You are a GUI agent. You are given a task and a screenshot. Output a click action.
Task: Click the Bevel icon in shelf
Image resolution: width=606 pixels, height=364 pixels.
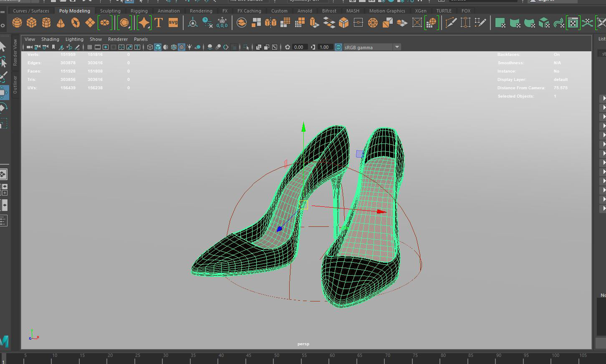tap(343, 23)
